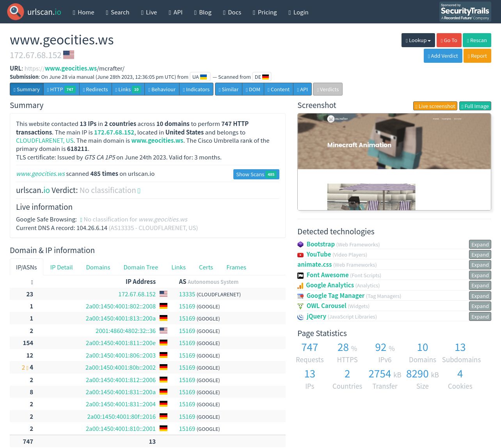Screen dimensions: 501x448
Task: Click the Google Tag Manager icon
Action: point(300,296)
